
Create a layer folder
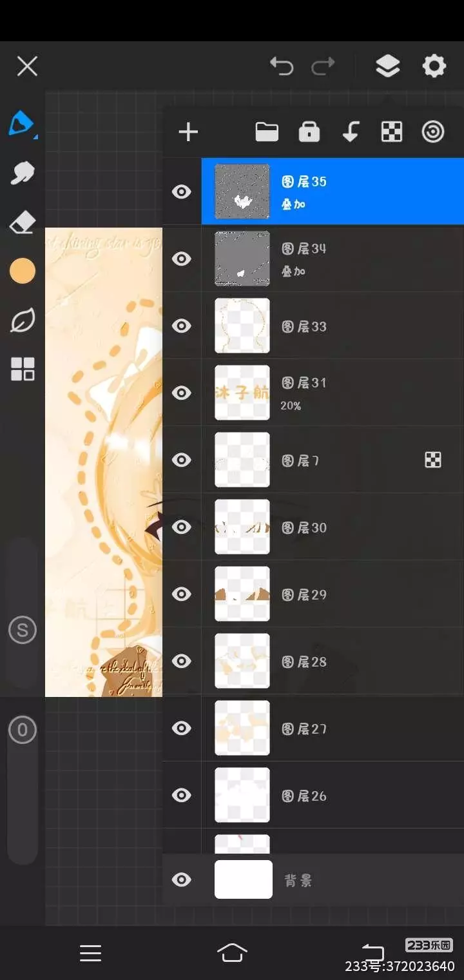click(267, 132)
